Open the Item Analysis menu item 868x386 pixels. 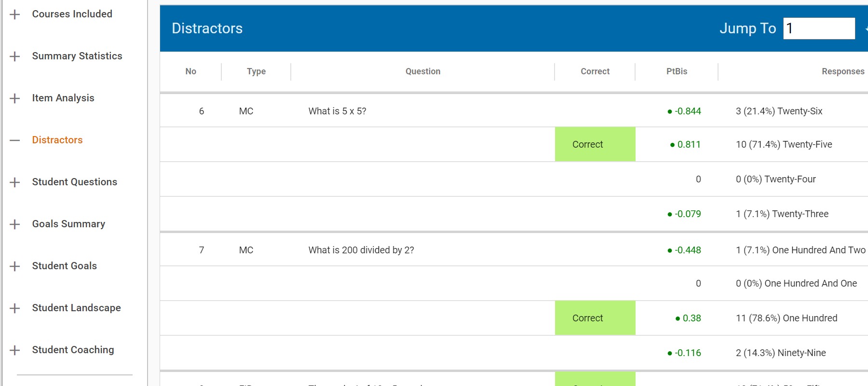click(63, 98)
